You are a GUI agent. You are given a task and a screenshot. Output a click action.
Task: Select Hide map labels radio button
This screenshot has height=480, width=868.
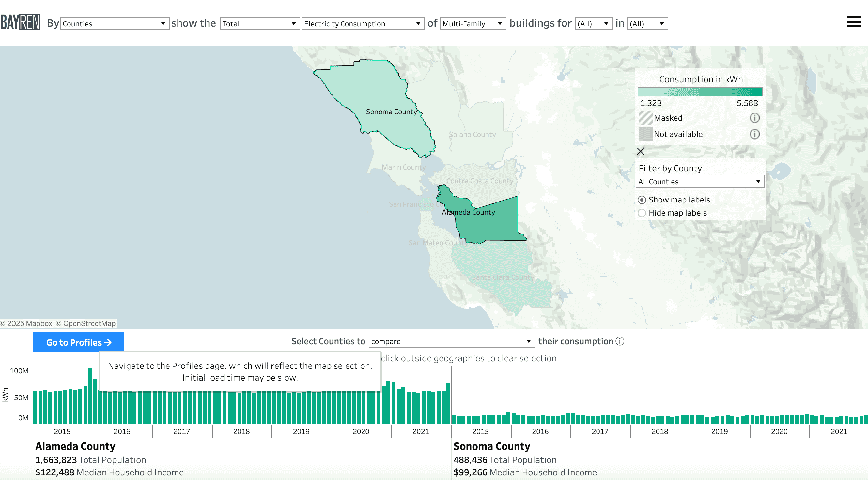pyautogui.click(x=642, y=213)
